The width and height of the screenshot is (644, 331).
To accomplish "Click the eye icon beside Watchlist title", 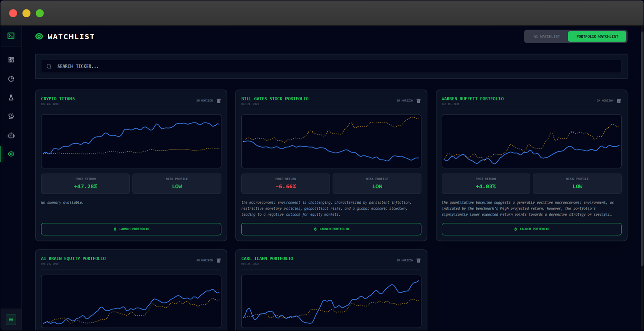I will 39,36.
